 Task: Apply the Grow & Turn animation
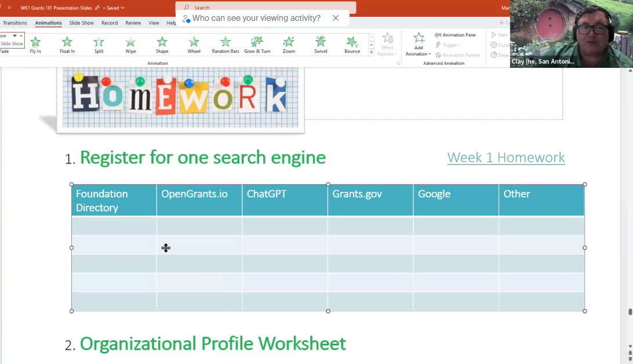pyautogui.click(x=257, y=45)
